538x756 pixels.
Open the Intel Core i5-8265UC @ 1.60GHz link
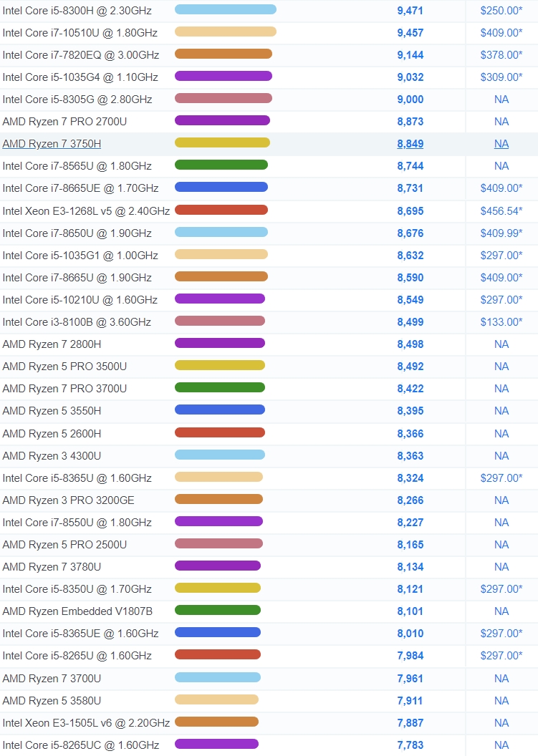pos(81,745)
